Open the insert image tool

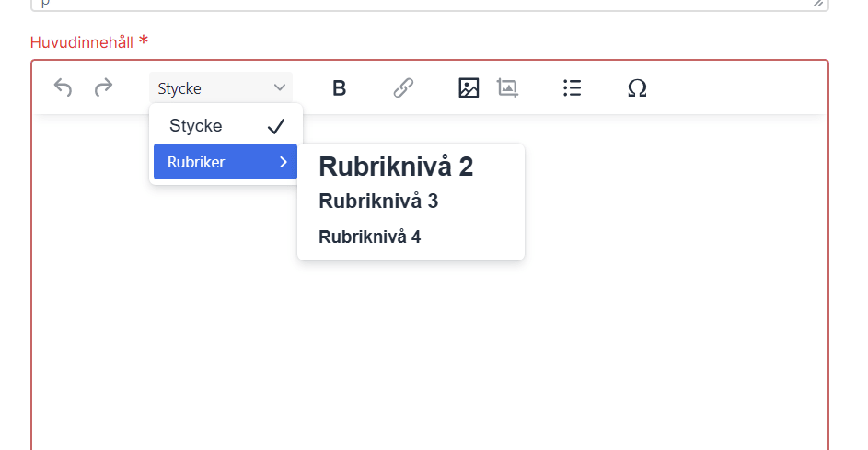[469, 88]
